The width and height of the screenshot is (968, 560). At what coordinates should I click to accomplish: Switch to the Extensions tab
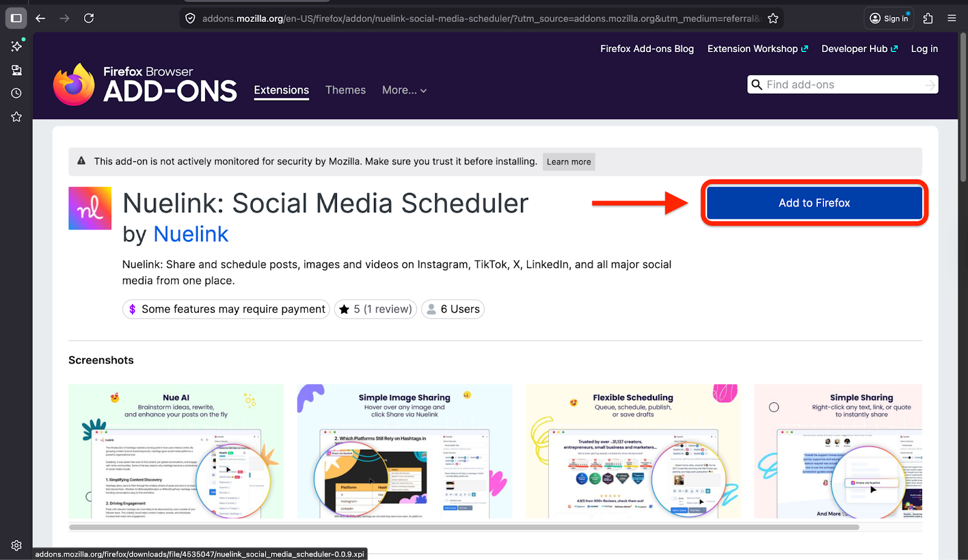(281, 90)
